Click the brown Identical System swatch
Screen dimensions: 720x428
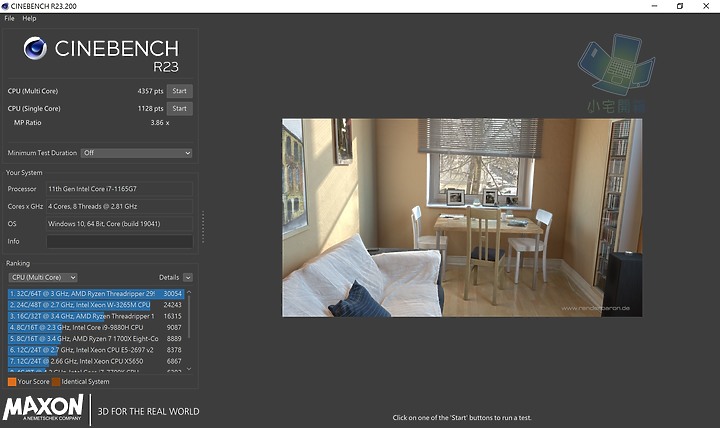56,382
